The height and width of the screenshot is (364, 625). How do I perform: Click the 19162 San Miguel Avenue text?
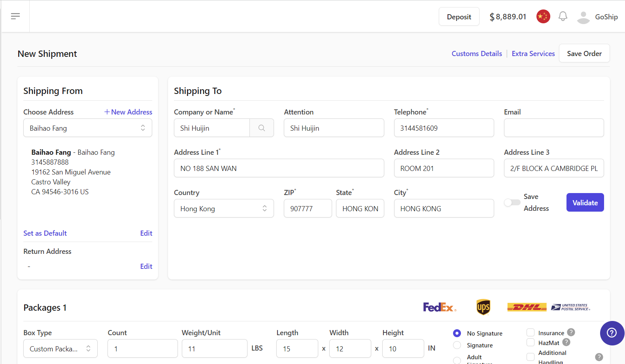tap(71, 172)
